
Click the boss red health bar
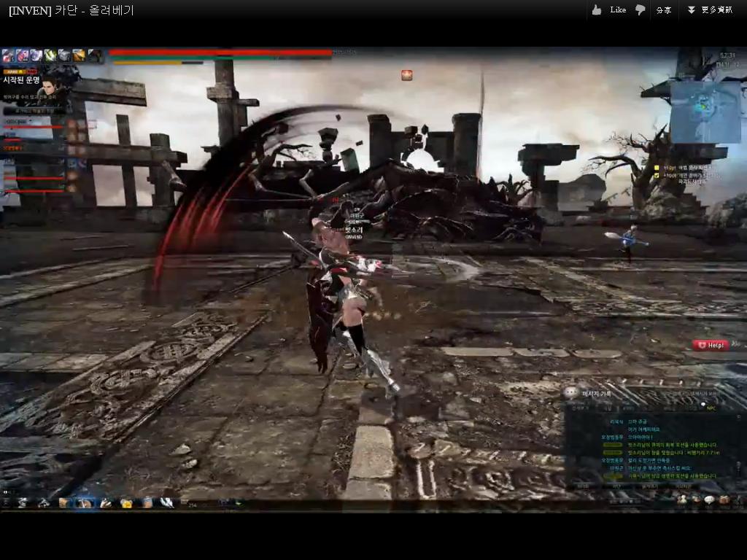click(220, 52)
